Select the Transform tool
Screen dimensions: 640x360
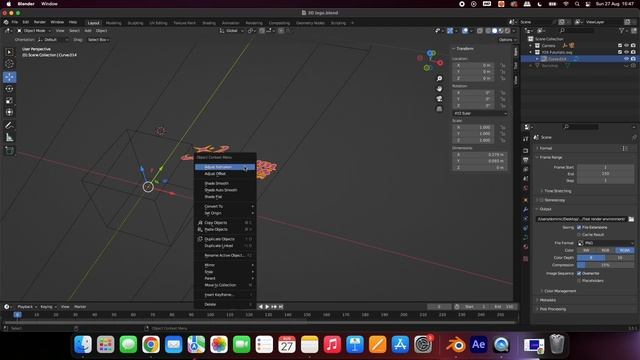9,112
